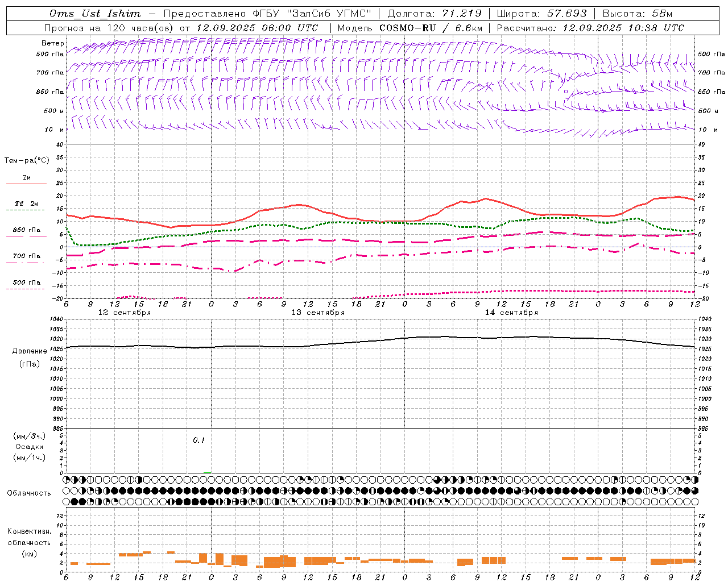Click the (км) unit under convective cloudiness
The image size is (728, 582).
[29, 554]
